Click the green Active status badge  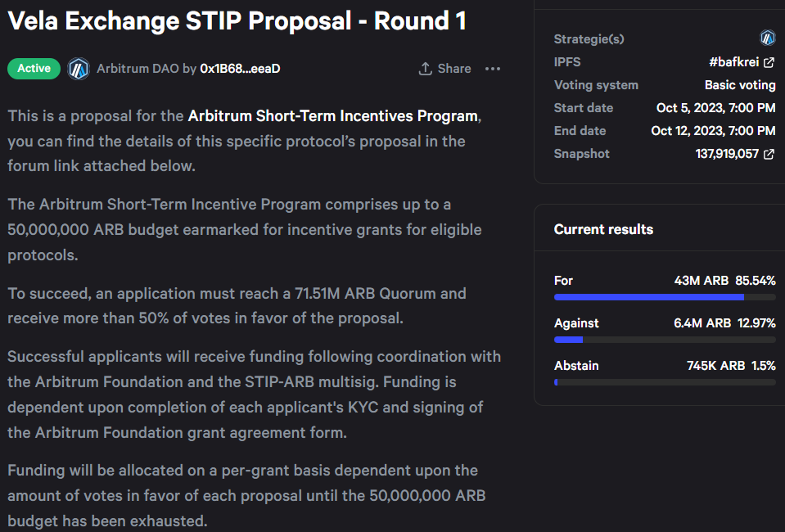pos(34,69)
